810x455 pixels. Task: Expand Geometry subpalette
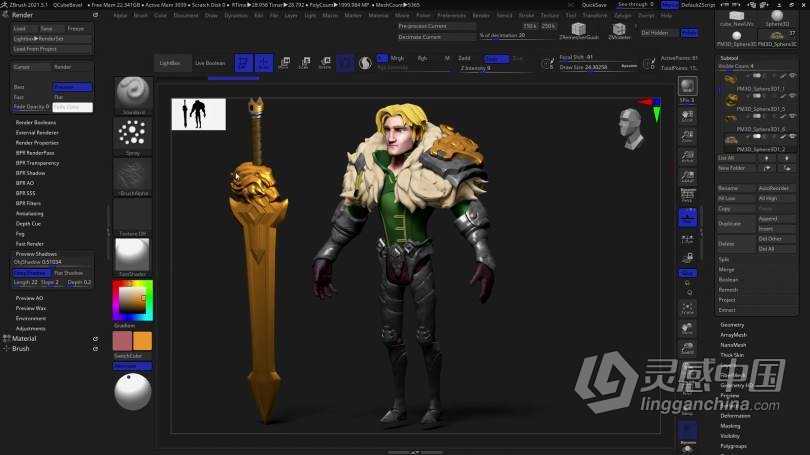732,325
